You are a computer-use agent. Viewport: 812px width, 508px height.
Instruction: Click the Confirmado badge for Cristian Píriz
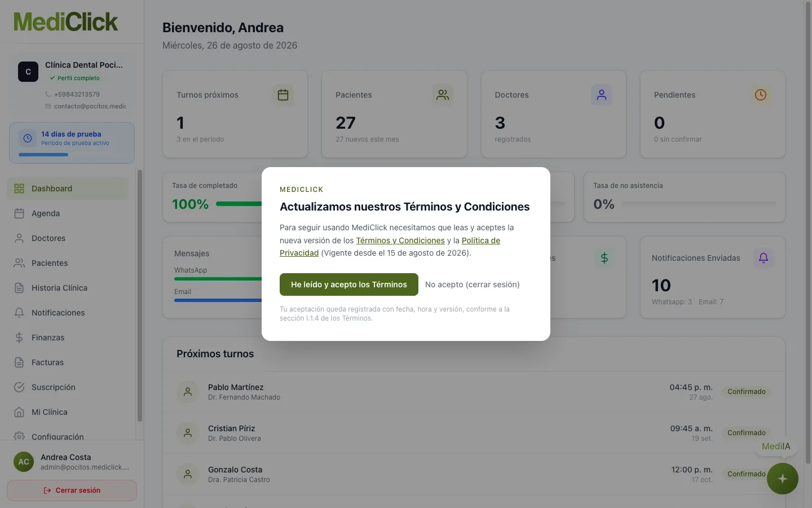pos(747,433)
